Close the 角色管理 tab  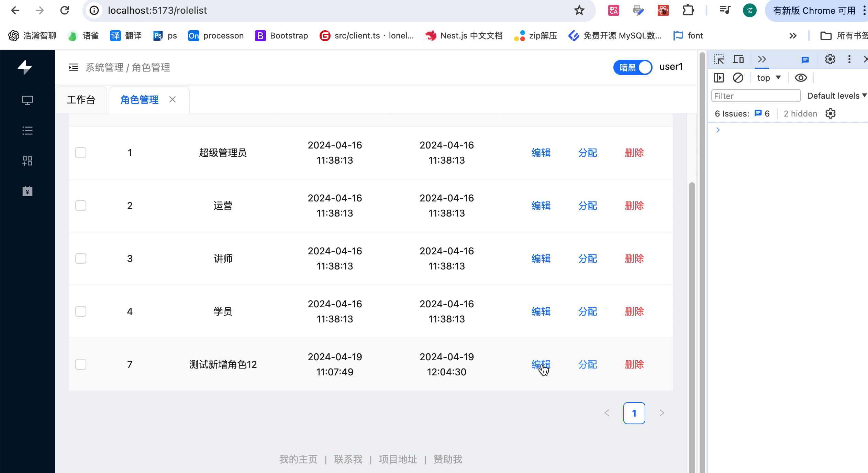point(173,100)
